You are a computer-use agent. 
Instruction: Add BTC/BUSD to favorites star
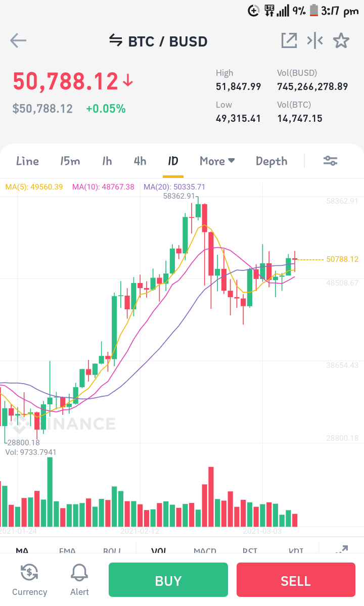pos(341,40)
